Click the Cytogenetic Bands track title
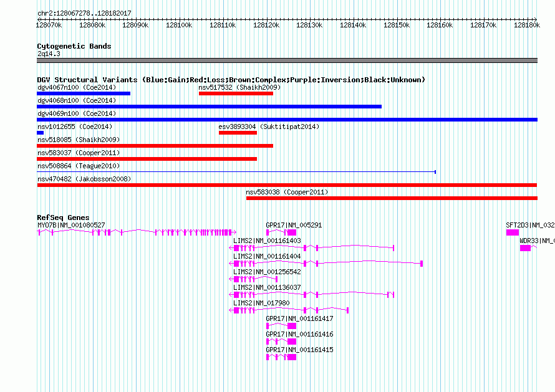 pyautogui.click(x=74, y=46)
